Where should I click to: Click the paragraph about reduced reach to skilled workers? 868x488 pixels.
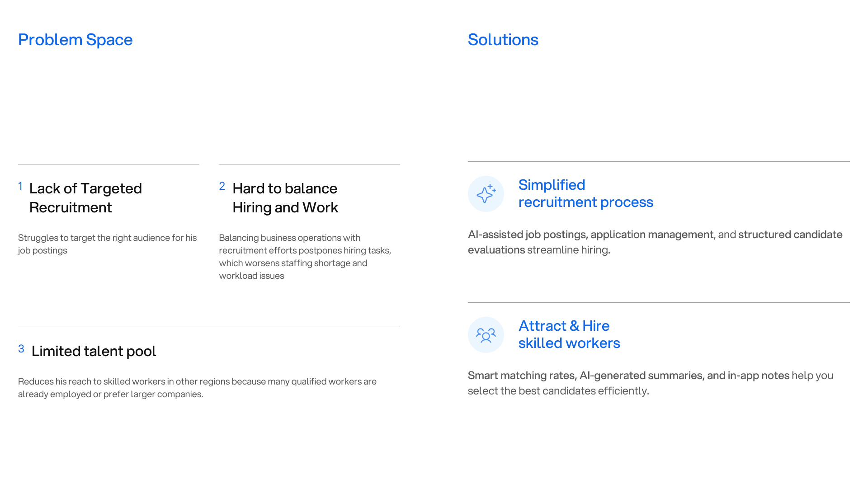tap(198, 388)
